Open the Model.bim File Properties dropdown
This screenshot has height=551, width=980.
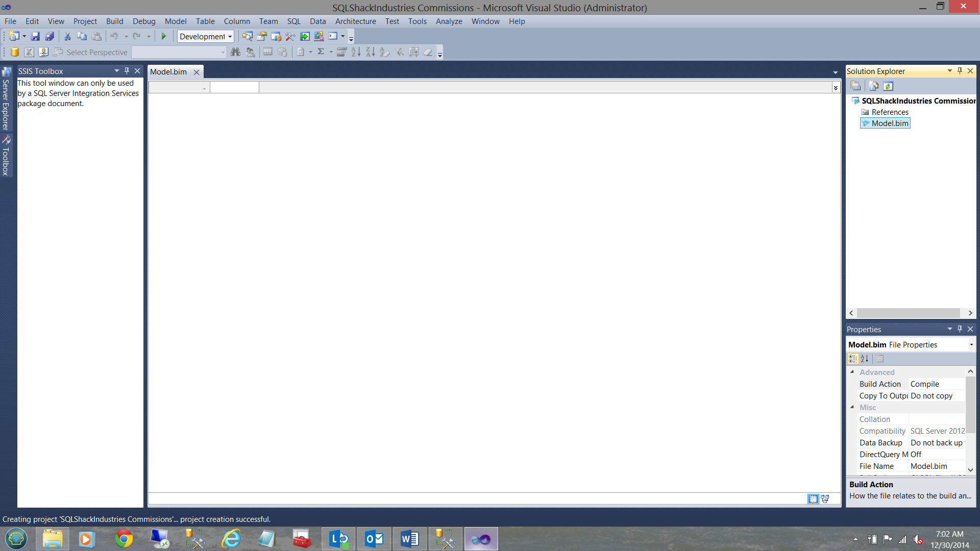[971, 345]
